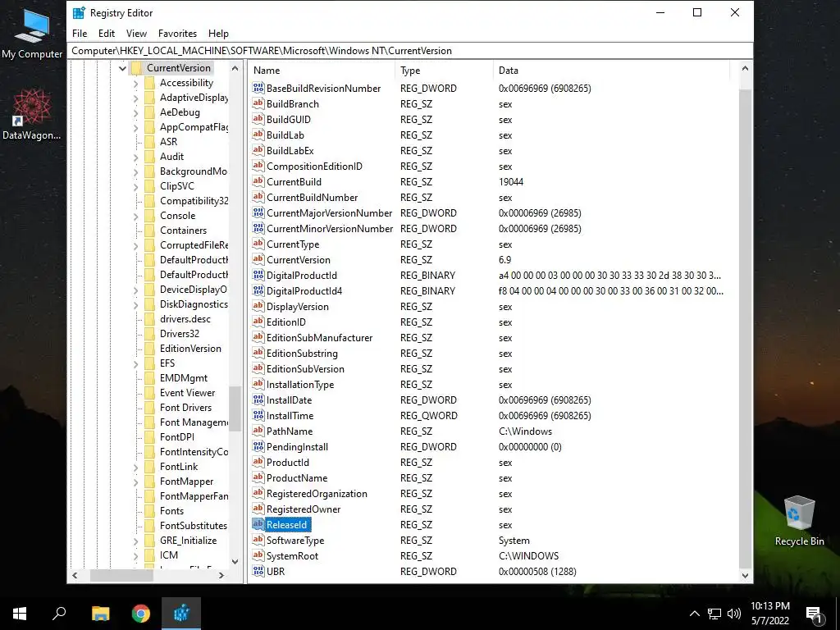Expand the ClipSVC tree node
Screen dimensions: 840x630
pyautogui.click(x=135, y=186)
